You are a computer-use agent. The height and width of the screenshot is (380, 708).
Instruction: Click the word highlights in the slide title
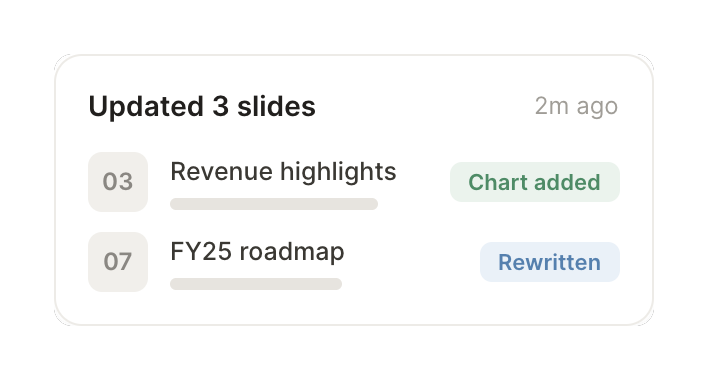(338, 172)
